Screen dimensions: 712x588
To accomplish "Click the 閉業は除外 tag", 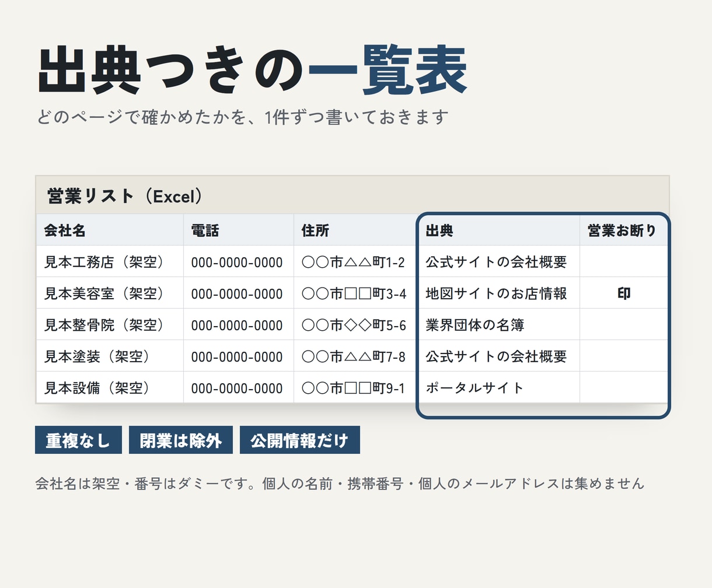I will [x=181, y=440].
